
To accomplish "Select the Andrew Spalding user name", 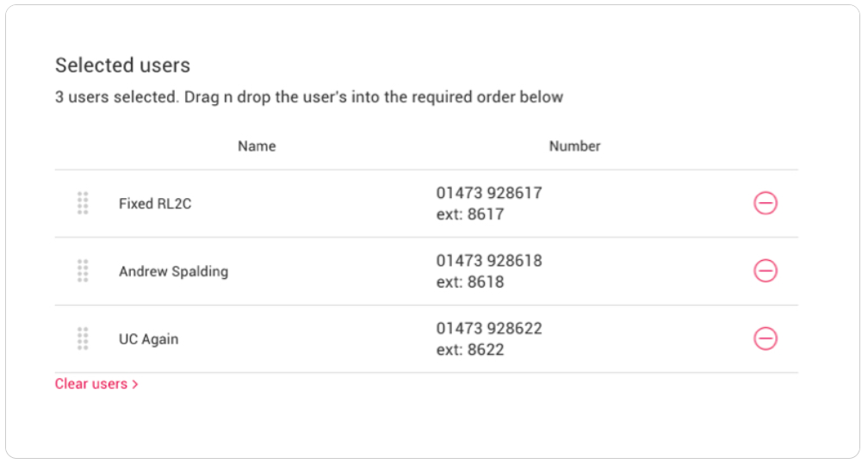I will coord(173,271).
